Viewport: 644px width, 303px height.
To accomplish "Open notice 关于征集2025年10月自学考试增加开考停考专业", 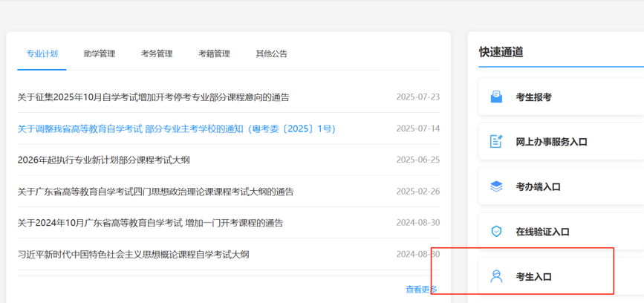I will click(x=153, y=97).
